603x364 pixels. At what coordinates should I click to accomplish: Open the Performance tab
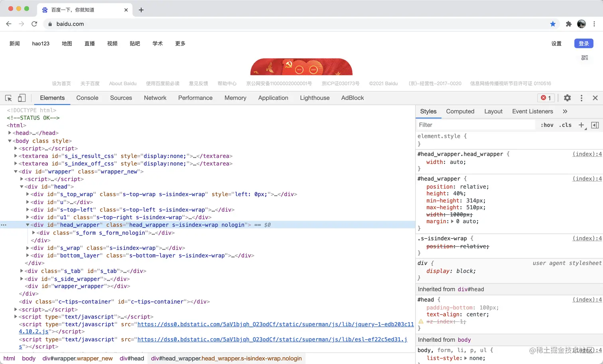click(x=195, y=98)
